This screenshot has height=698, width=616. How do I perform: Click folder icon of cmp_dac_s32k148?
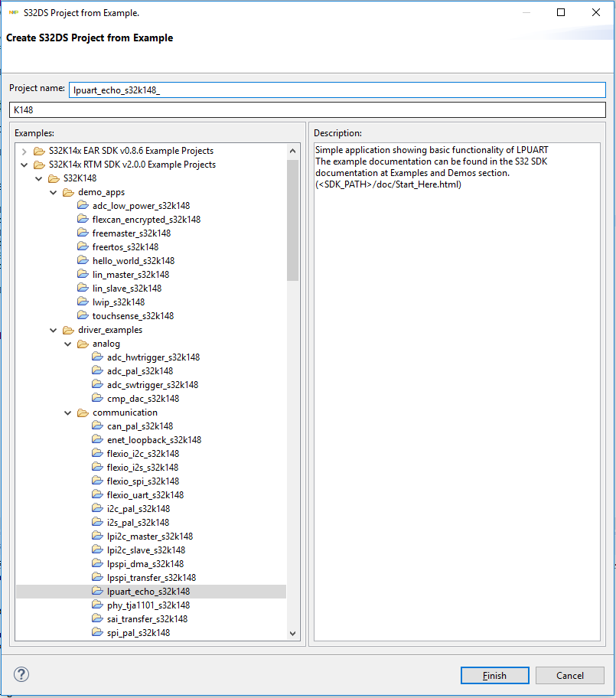(97, 399)
